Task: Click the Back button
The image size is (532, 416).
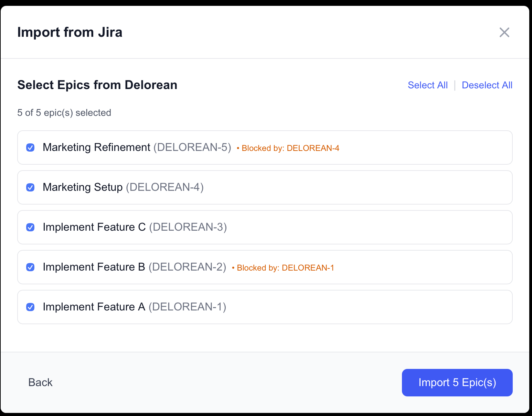Action: coord(40,382)
